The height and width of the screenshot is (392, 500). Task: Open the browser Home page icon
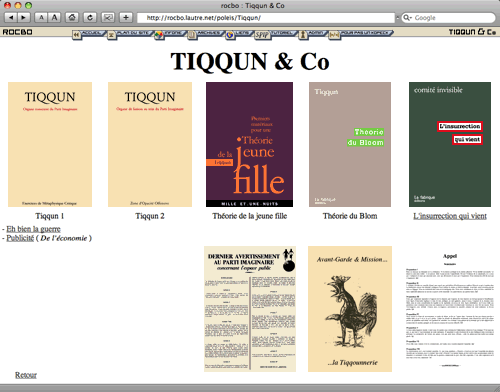click(72, 17)
